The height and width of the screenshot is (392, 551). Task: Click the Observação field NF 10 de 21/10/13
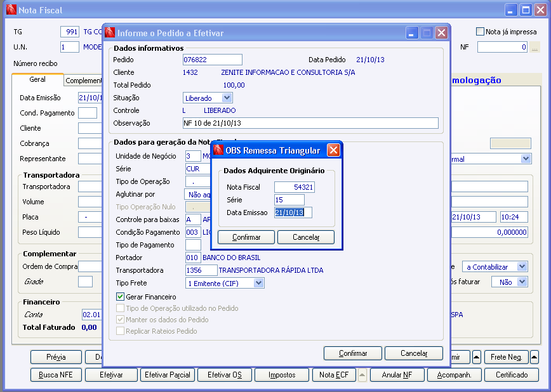tap(310, 123)
